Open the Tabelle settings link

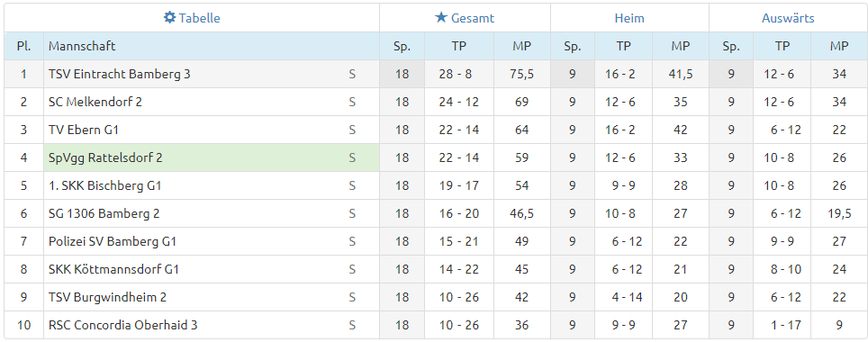click(x=192, y=18)
